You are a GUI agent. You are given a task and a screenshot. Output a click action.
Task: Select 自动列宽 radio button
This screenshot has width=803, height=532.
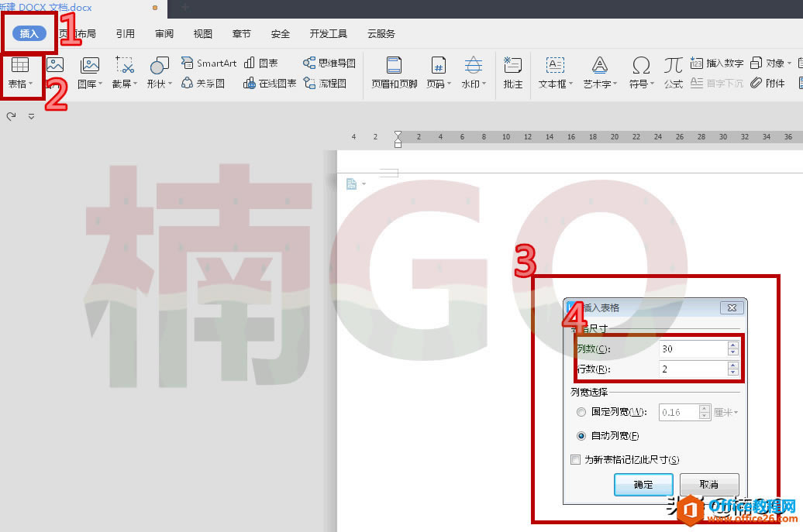[x=581, y=436]
